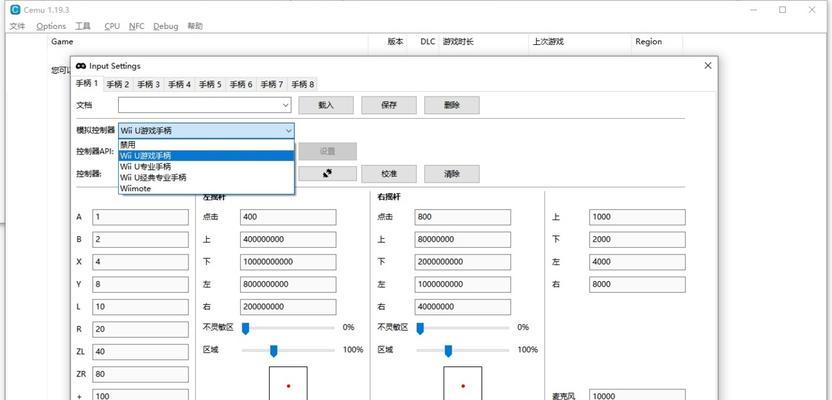Choose 禁用 from the controller list
This screenshot has width=832, height=400.
pyautogui.click(x=206, y=144)
